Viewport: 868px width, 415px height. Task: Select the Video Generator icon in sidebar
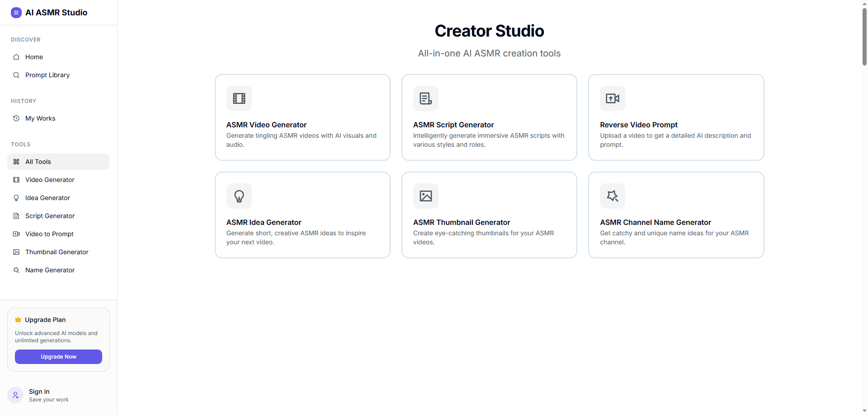click(16, 180)
